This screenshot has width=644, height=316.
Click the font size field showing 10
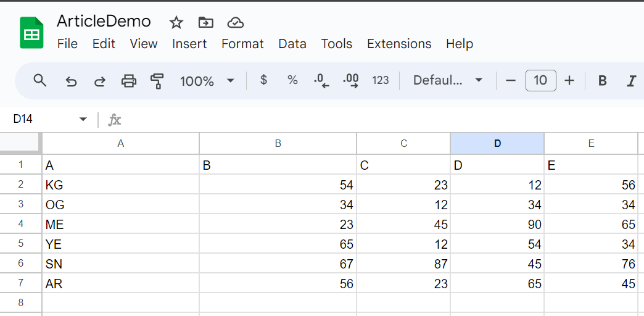(541, 80)
